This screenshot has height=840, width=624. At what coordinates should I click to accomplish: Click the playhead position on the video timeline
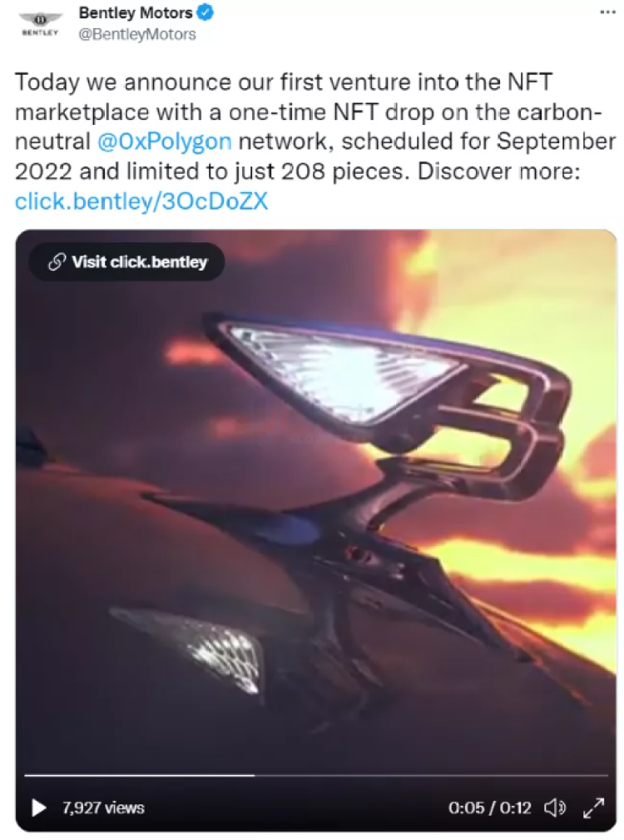(255, 774)
